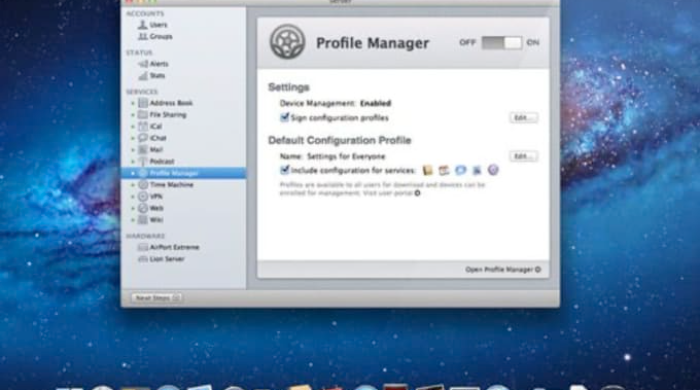Click Edit button beside Sign configuration profiles
The height and width of the screenshot is (390, 700).
pyautogui.click(x=523, y=118)
